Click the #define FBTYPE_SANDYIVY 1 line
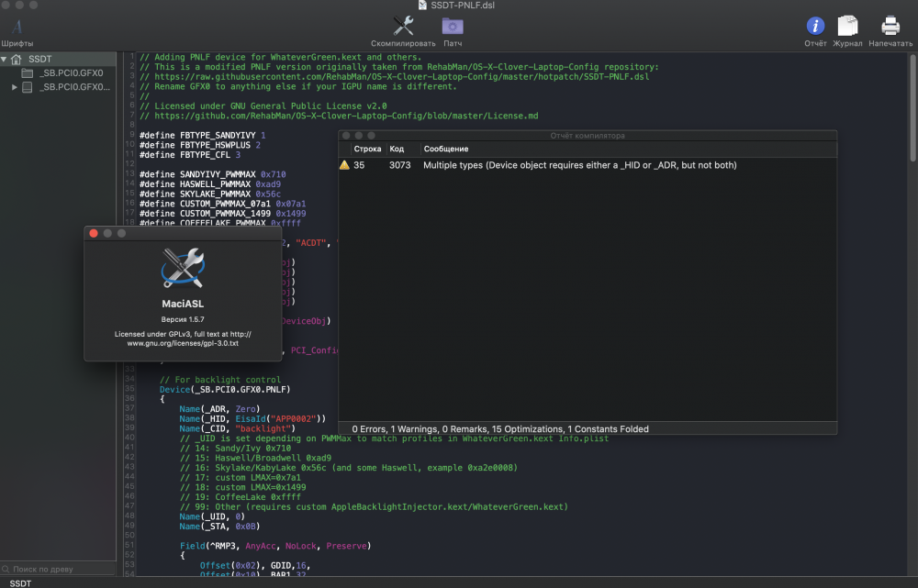 pyautogui.click(x=202, y=135)
